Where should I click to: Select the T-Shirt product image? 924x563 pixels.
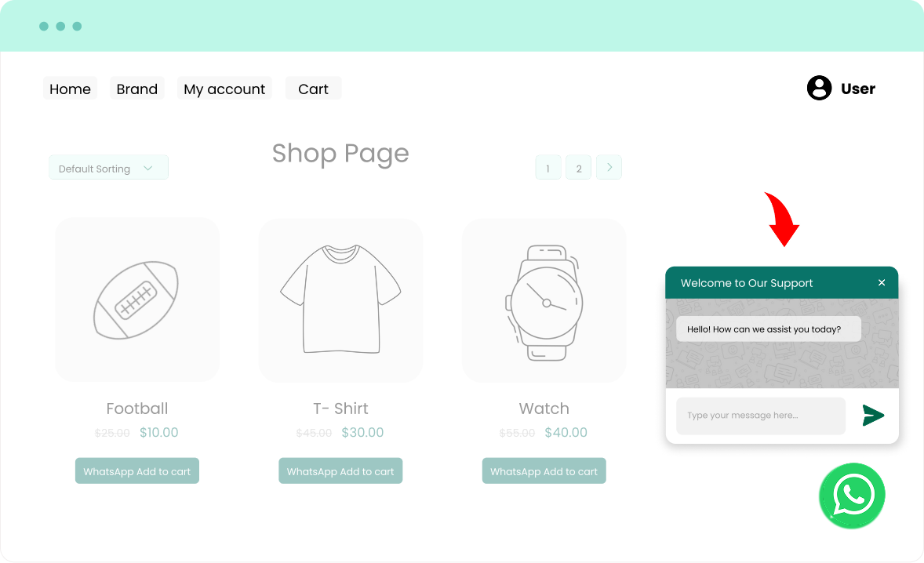[340, 300]
